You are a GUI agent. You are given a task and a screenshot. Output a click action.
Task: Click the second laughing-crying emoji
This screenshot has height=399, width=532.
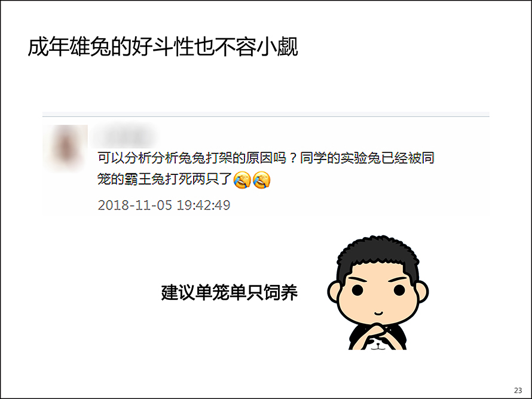coord(262,180)
